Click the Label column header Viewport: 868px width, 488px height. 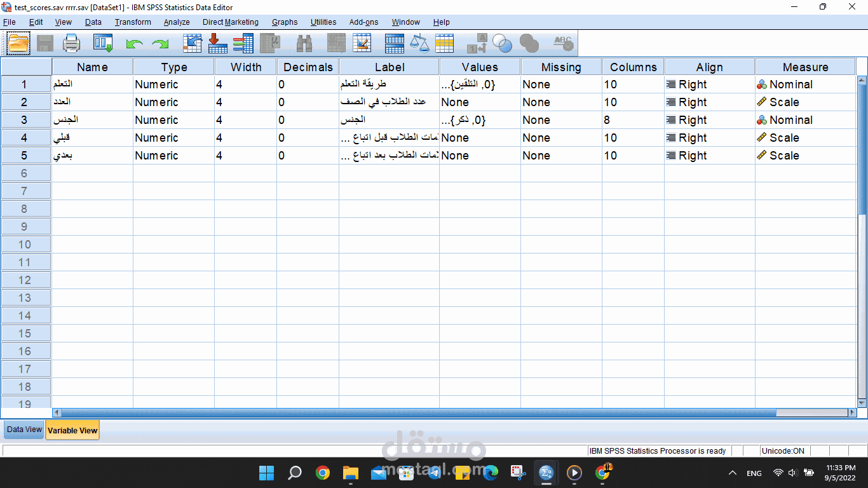pyautogui.click(x=390, y=67)
